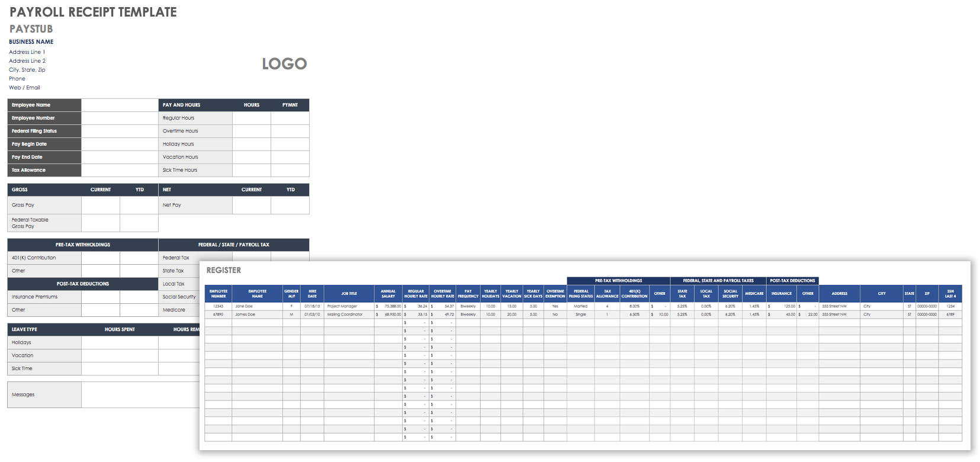Screen dimensions: 980x462
Task: Select the Single filing status cell
Action: point(581,315)
